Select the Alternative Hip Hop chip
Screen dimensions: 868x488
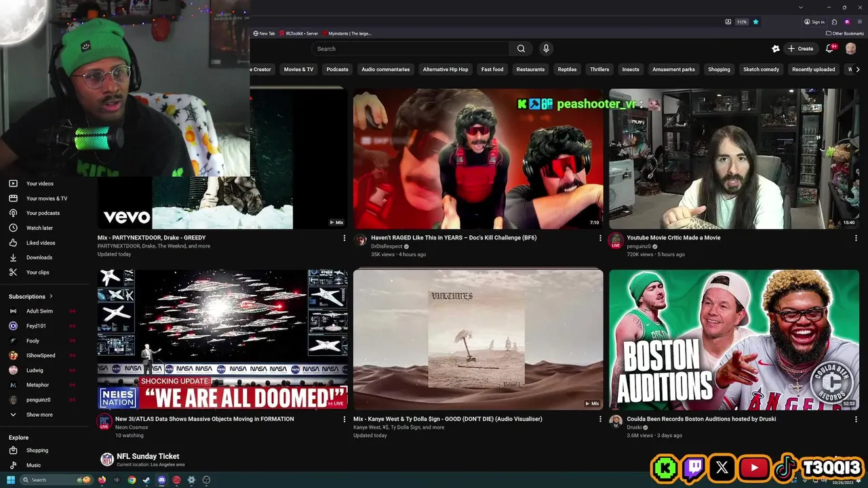click(x=446, y=69)
